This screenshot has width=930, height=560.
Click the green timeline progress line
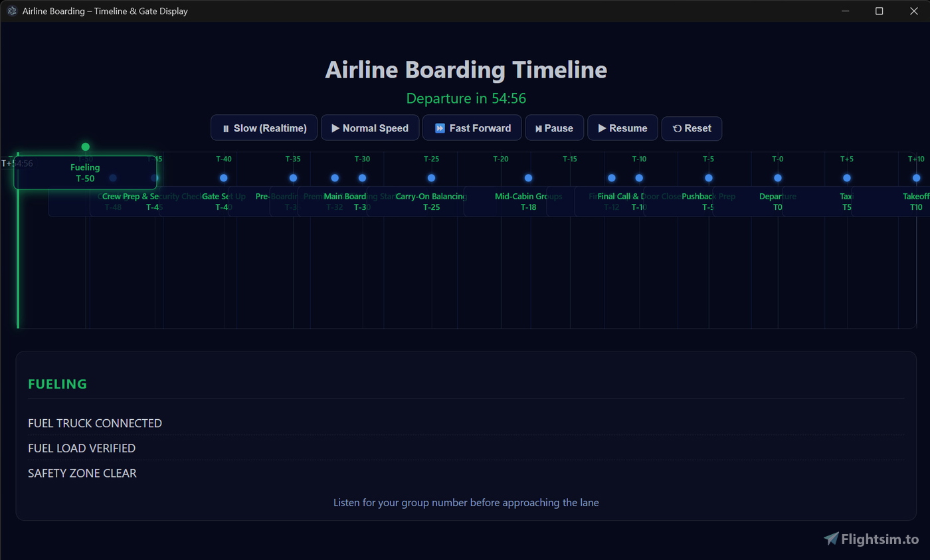(x=18, y=266)
